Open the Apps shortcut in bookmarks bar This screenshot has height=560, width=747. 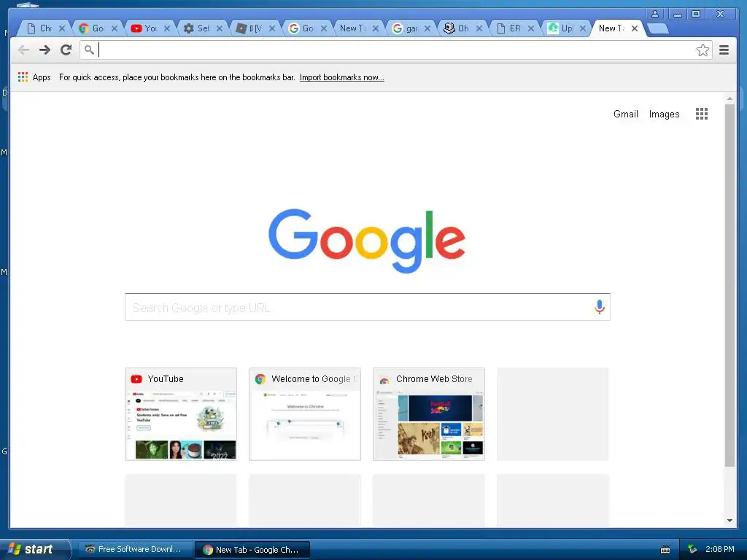click(34, 77)
